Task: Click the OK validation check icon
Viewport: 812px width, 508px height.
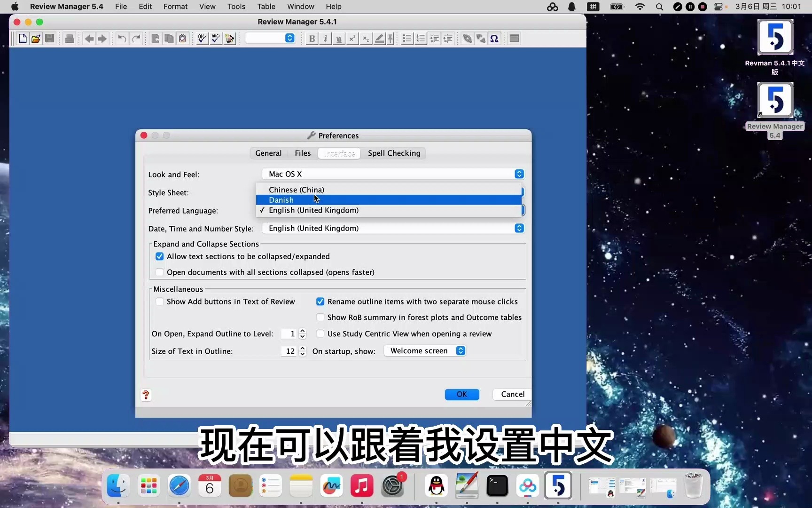Action: tap(202, 39)
